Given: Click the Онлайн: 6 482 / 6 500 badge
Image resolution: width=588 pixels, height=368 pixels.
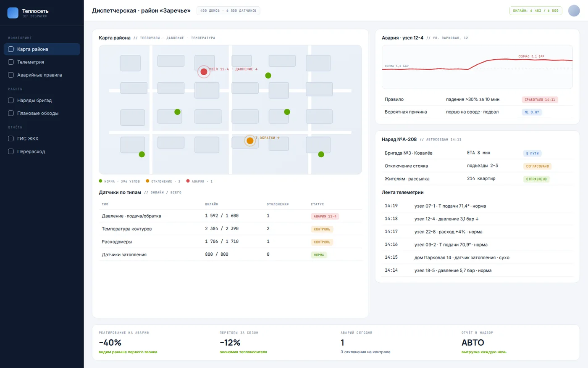Looking at the screenshot, I should [535, 11].
